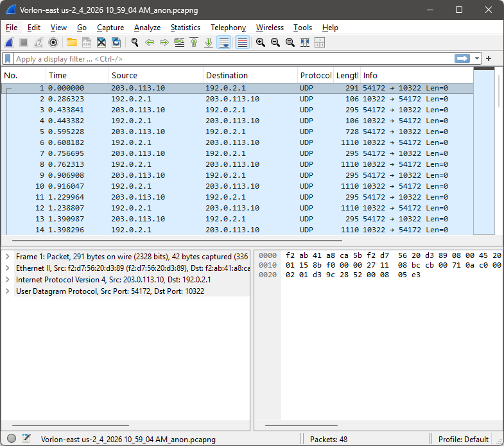Toggle packet colorization rules button
504x446 pixels.
(242, 42)
